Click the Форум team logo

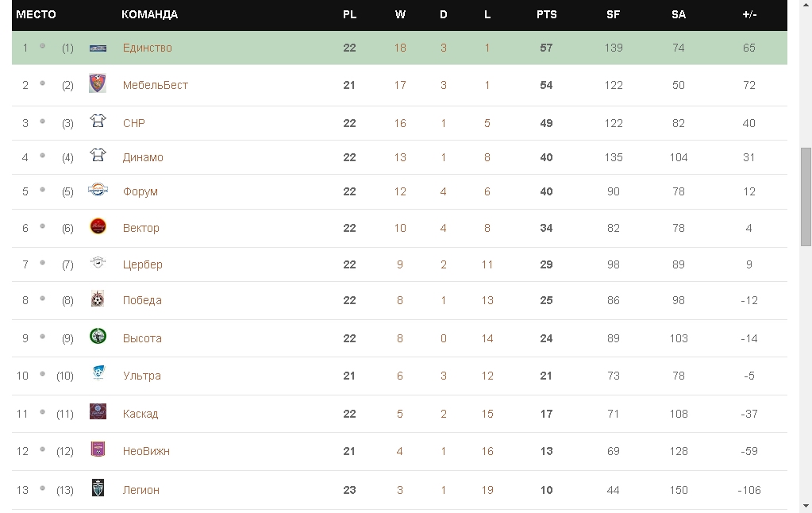point(98,191)
